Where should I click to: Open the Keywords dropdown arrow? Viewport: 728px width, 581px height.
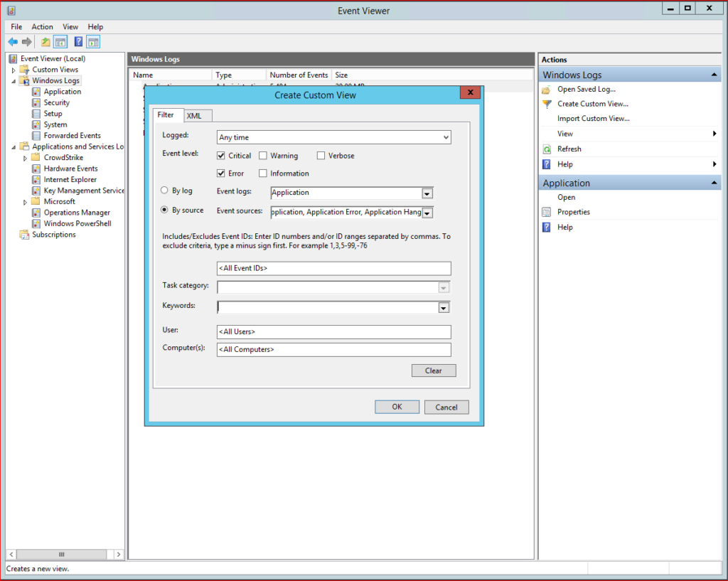[x=444, y=308]
